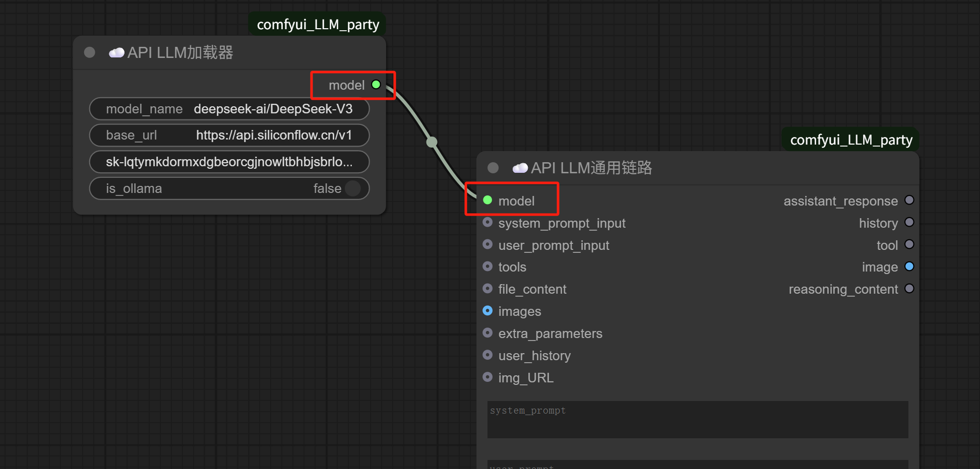Click the midpoint dot on the connection wire

coord(432,142)
